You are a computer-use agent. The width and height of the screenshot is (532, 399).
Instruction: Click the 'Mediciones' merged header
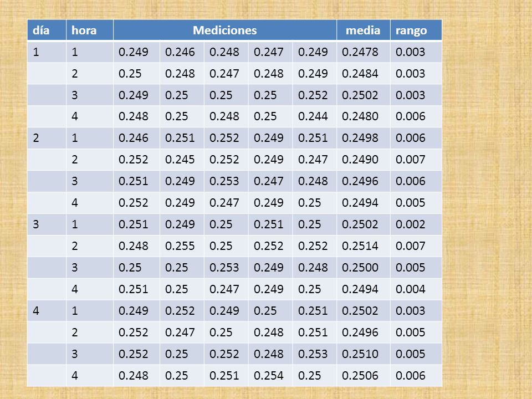pyautogui.click(x=225, y=30)
